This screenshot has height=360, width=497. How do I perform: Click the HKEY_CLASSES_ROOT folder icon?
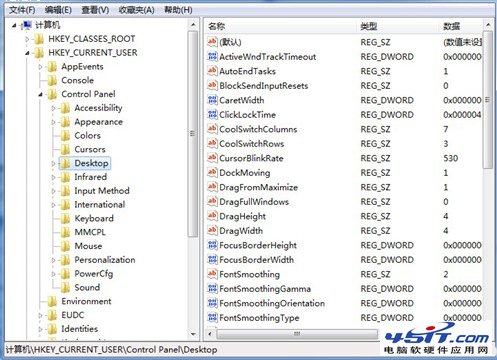click(39, 39)
